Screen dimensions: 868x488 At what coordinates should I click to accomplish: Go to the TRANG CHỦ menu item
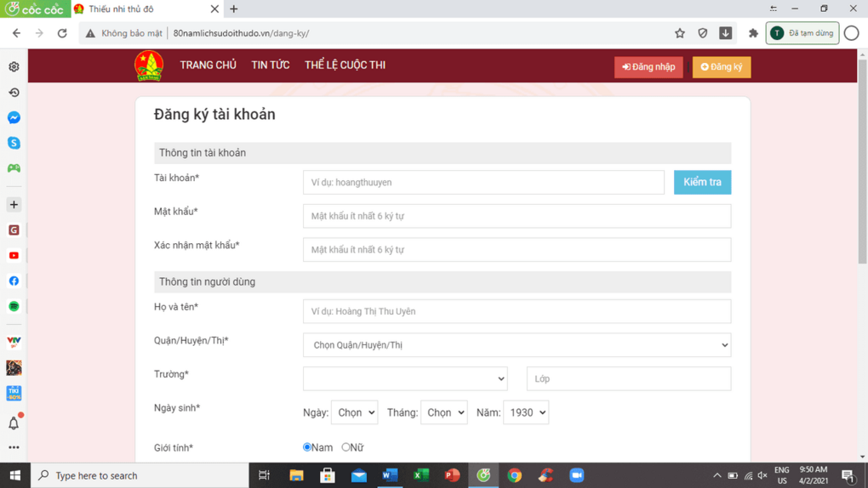pyautogui.click(x=208, y=65)
